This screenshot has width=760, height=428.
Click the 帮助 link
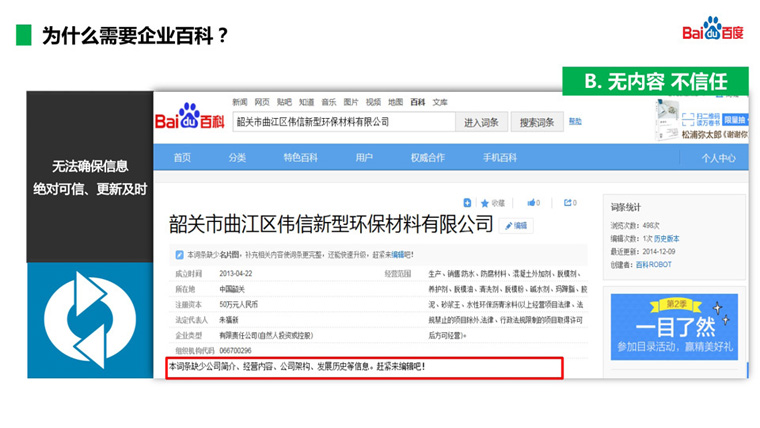(575, 122)
